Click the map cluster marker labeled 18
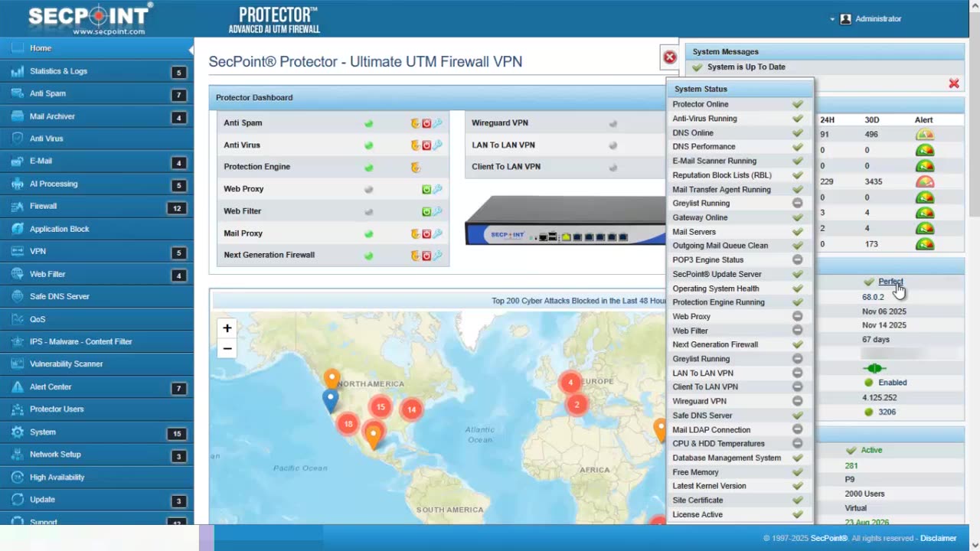This screenshot has height=551, width=980. 348,423
